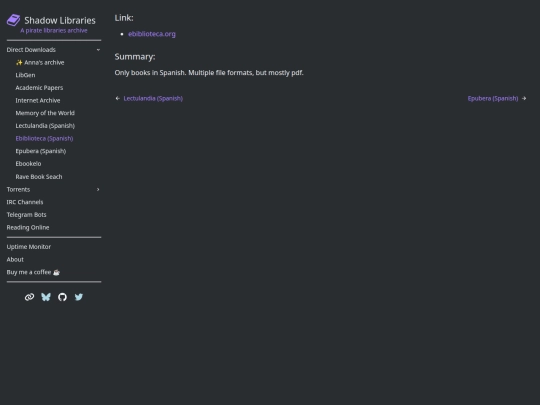The width and height of the screenshot is (540, 405).
Task: Open Memory of the World entry
Action: click(45, 113)
